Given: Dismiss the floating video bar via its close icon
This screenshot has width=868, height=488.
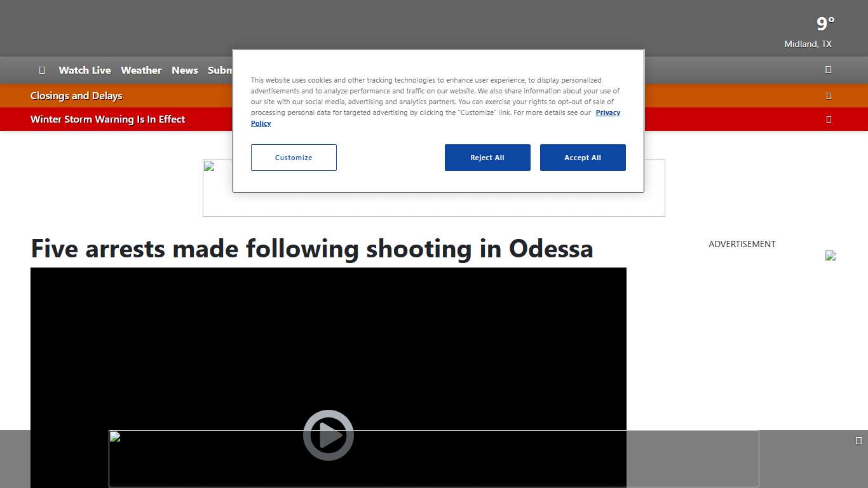Looking at the screenshot, I should 859,439.
